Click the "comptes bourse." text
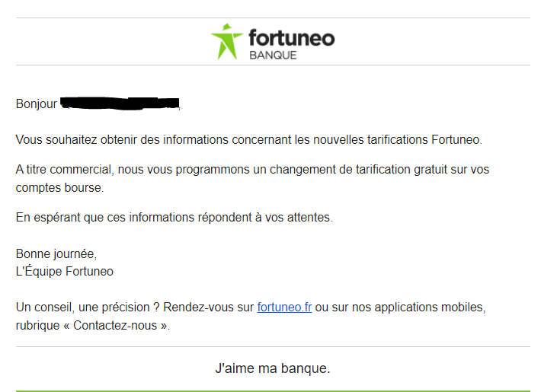The image size is (541, 392). tap(59, 187)
